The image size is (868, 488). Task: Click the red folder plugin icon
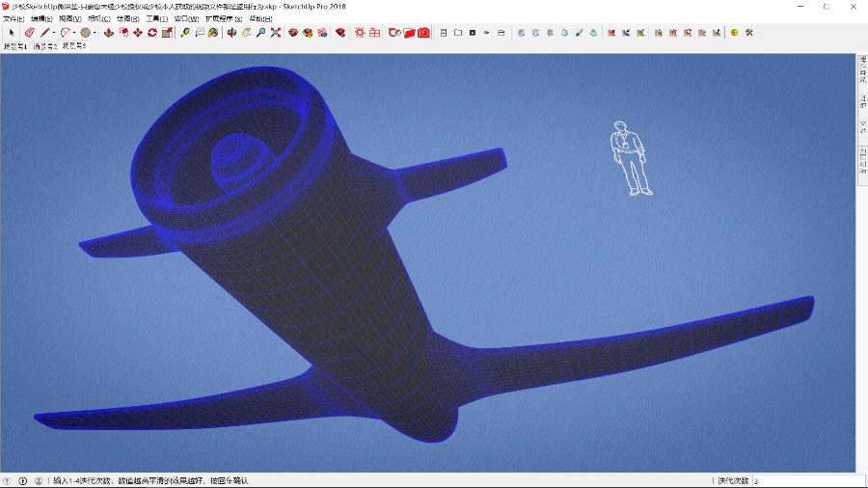pyautogui.click(x=409, y=33)
